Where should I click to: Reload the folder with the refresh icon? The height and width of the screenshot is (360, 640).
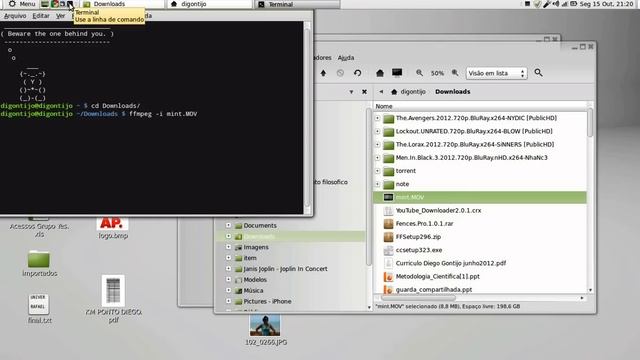pos(358,73)
